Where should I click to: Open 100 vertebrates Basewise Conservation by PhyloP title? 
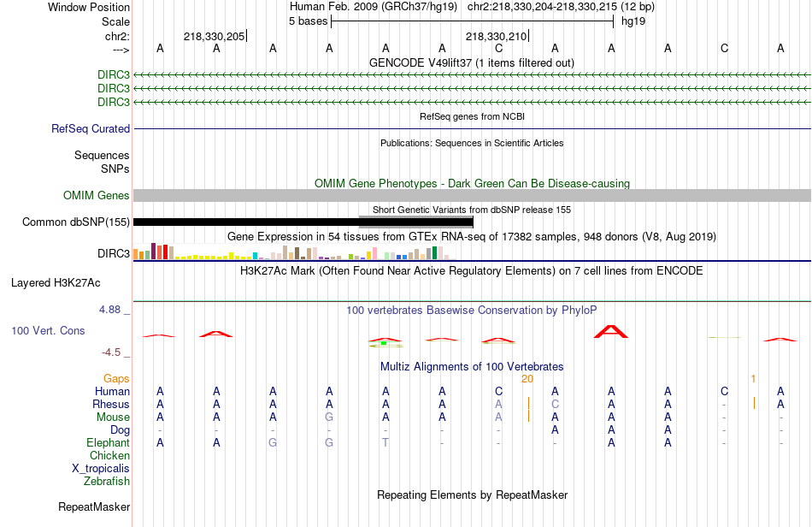click(472, 310)
